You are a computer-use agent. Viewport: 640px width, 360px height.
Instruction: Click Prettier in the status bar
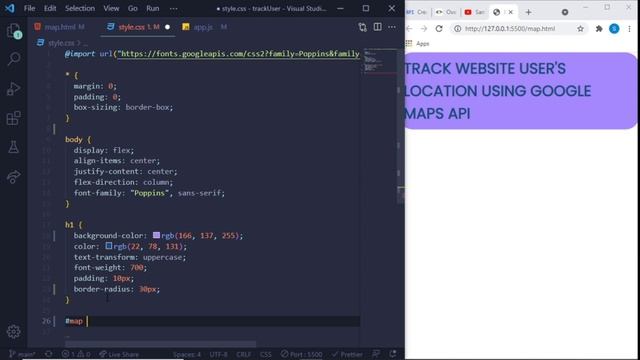pyautogui.click(x=347, y=354)
